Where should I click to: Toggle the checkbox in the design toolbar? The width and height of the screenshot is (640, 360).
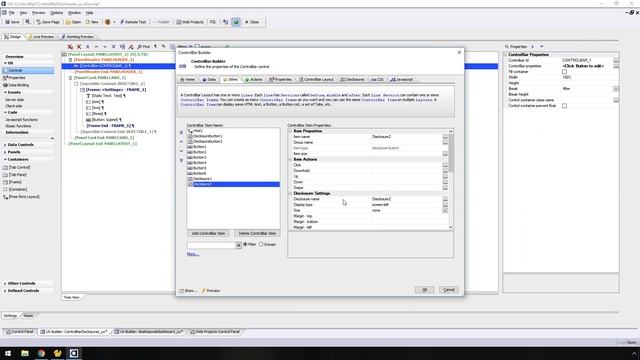tap(197, 47)
